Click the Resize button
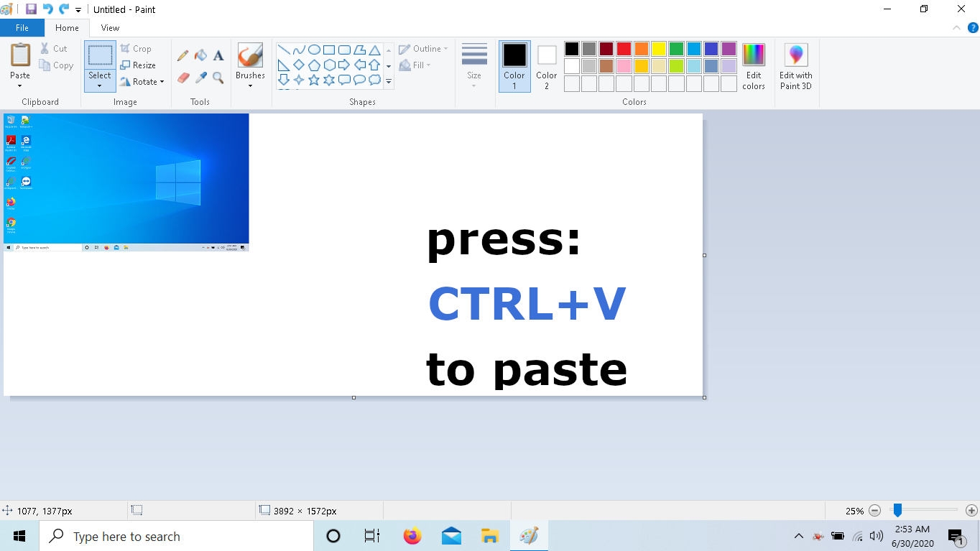This screenshot has height=551, width=980. coord(138,65)
